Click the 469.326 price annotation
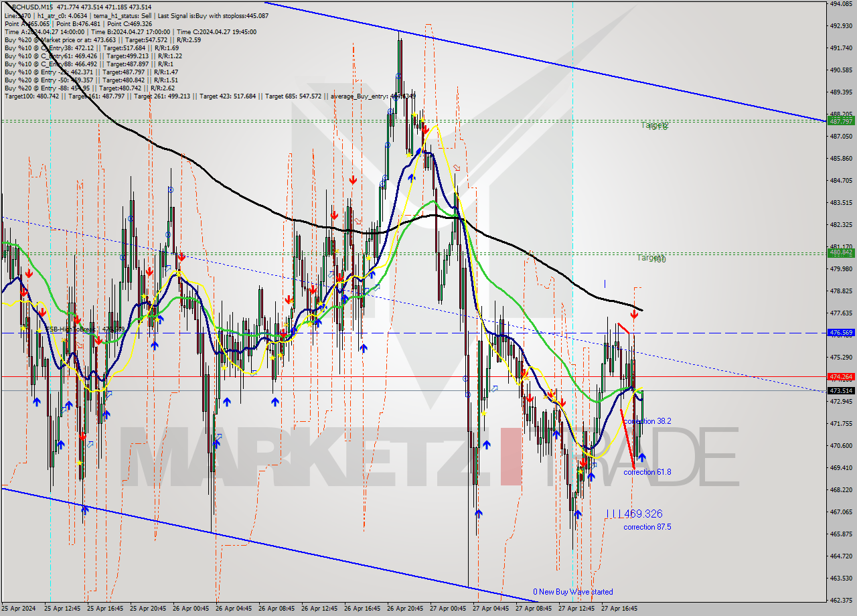This screenshot has width=857, height=616. coord(643,514)
